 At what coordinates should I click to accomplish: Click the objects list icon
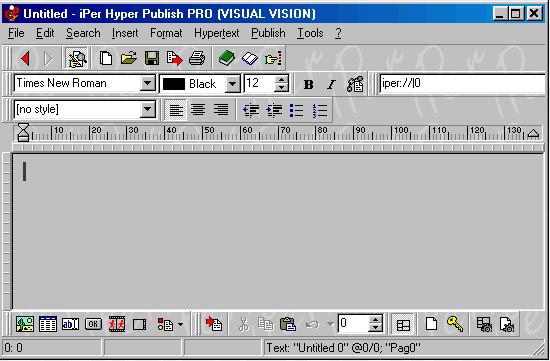point(165,324)
